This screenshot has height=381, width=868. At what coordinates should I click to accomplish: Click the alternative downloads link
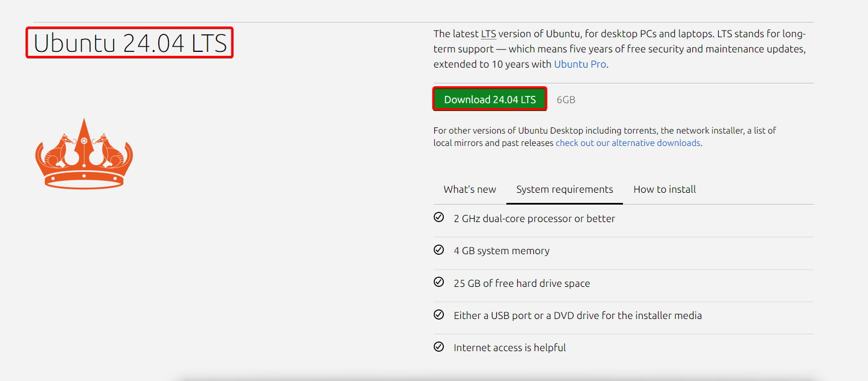[x=627, y=143]
